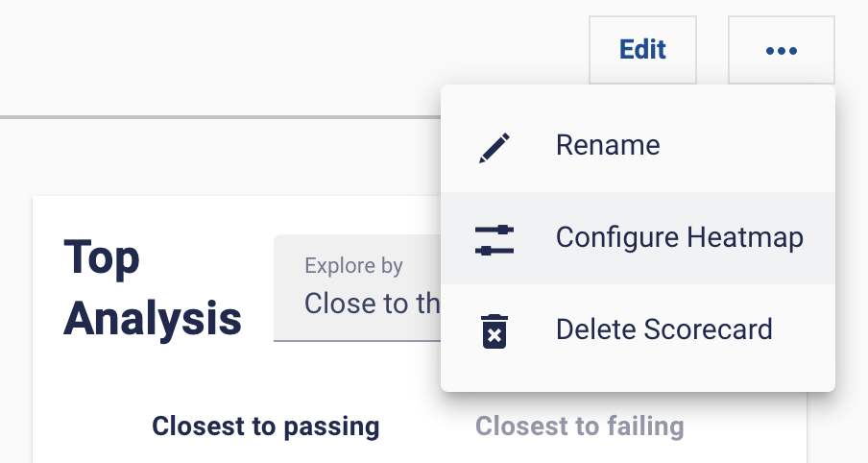The image size is (868, 463).
Task: Click the pencil icon next to Rename
Action: [494, 147]
